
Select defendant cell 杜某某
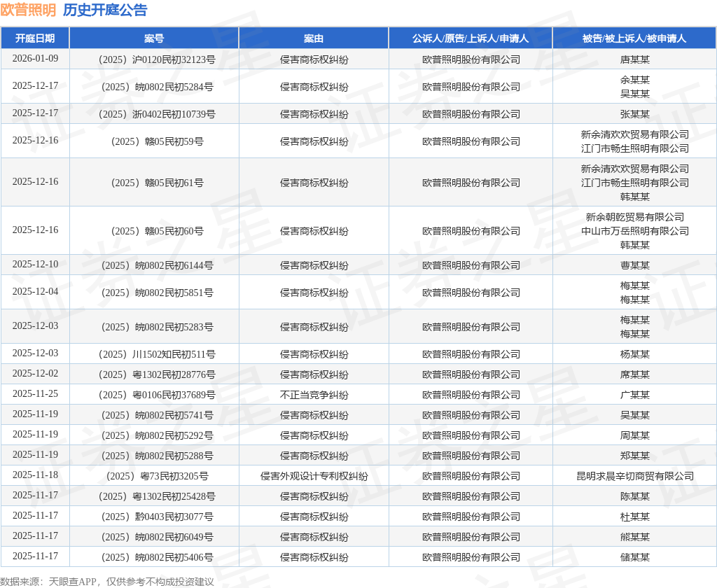(634, 517)
